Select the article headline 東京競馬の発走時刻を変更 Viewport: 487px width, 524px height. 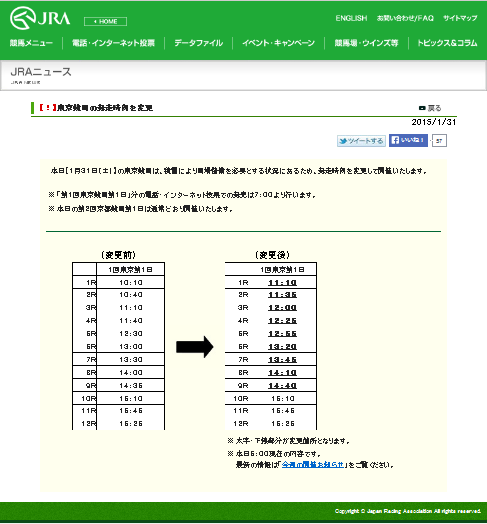click(x=105, y=108)
